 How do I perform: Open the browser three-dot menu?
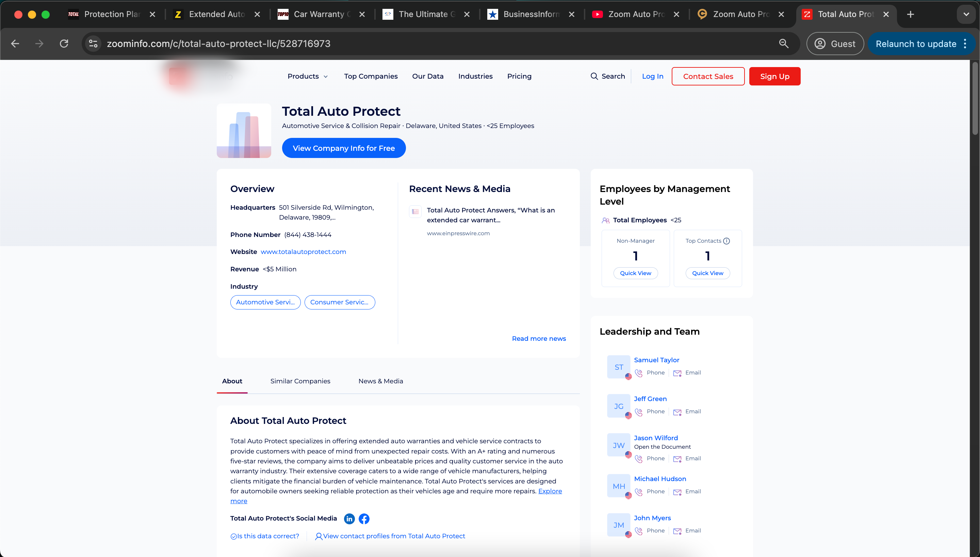click(x=965, y=44)
